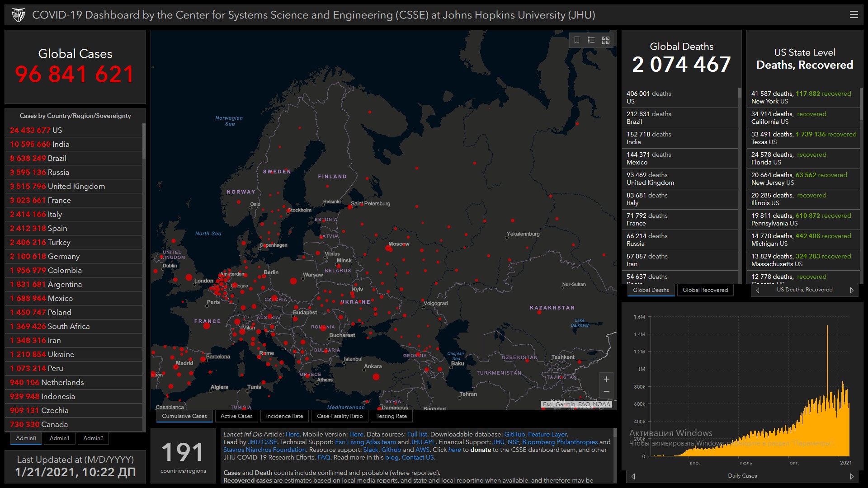Screen dimensions: 868x488
Task: Go to previous US state panel
Action: pyautogui.click(x=758, y=290)
